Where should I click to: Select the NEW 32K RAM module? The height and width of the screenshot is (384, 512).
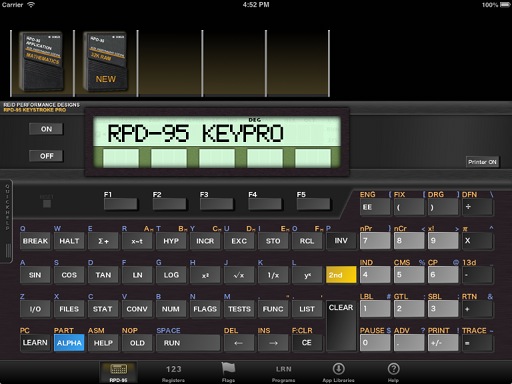point(106,62)
